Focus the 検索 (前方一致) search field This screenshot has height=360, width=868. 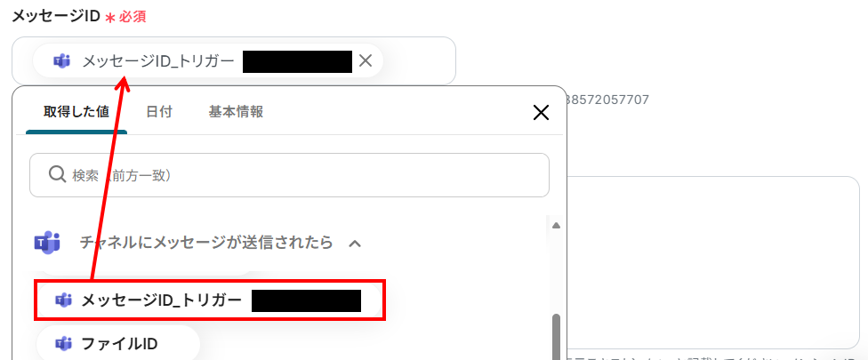(x=289, y=175)
